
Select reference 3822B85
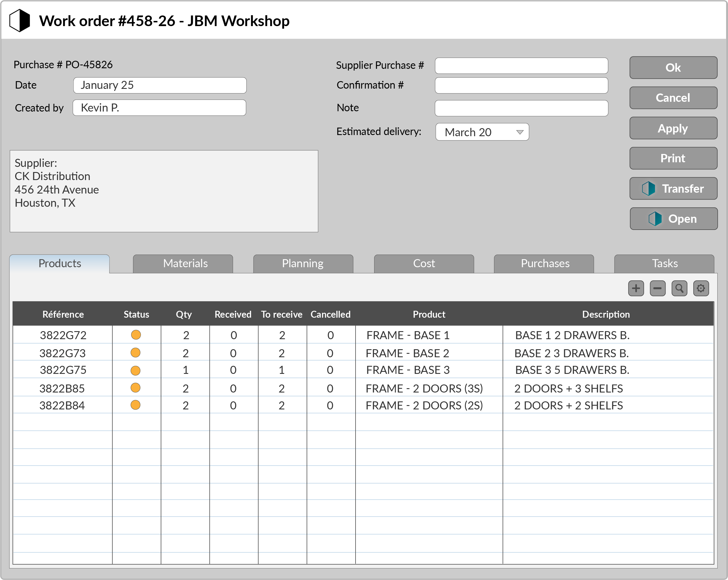(62, 389)
